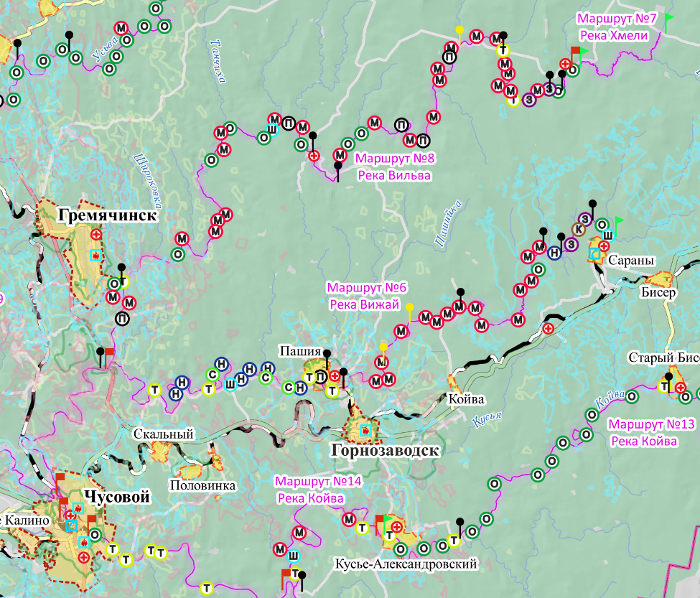Click the blue Н marker west of Сараны

pyautogui.click(x=554, y=252)
